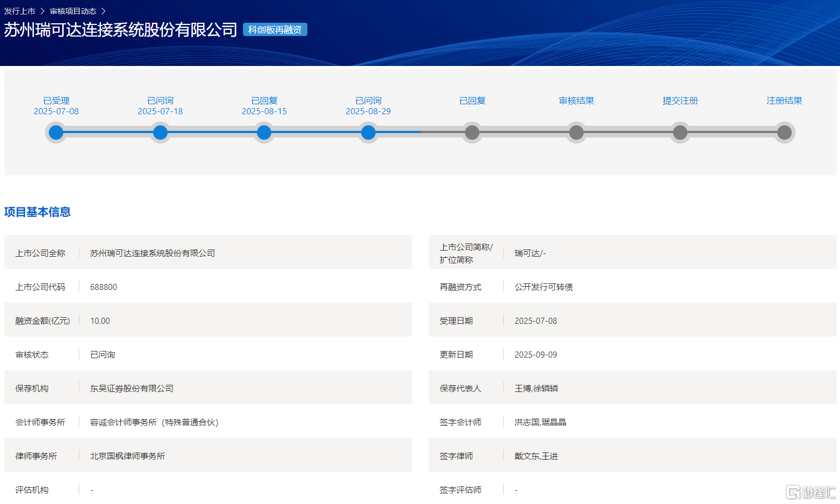Click the 项目基本信息 section heading

click(37, 212)
